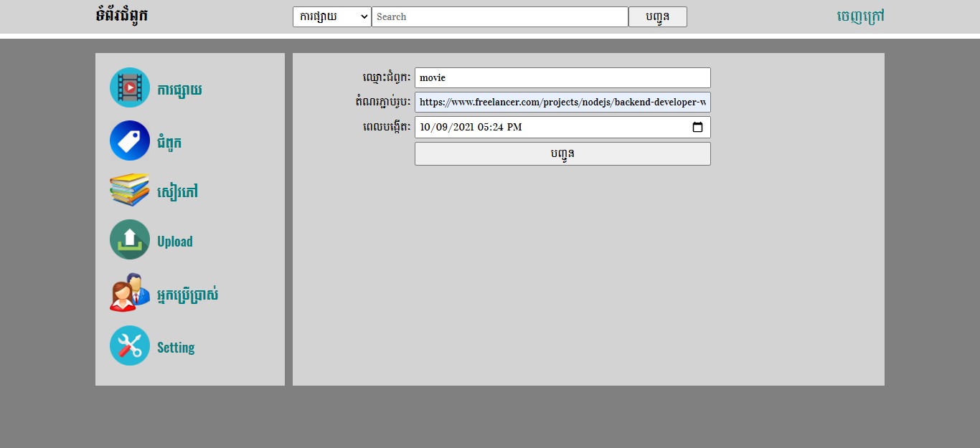Open the Setting link text

click(x=176, y=348)
